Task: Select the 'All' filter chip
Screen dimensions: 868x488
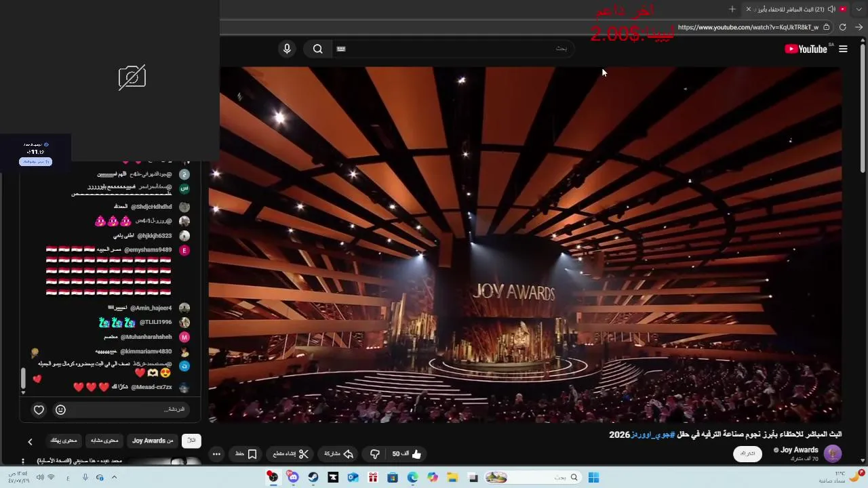Action: 191,441
